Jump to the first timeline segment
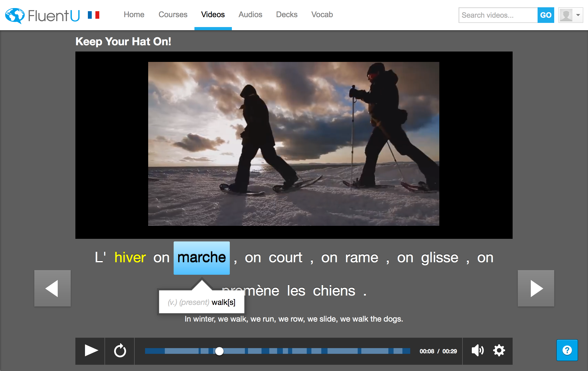 (x=155, y=351)
